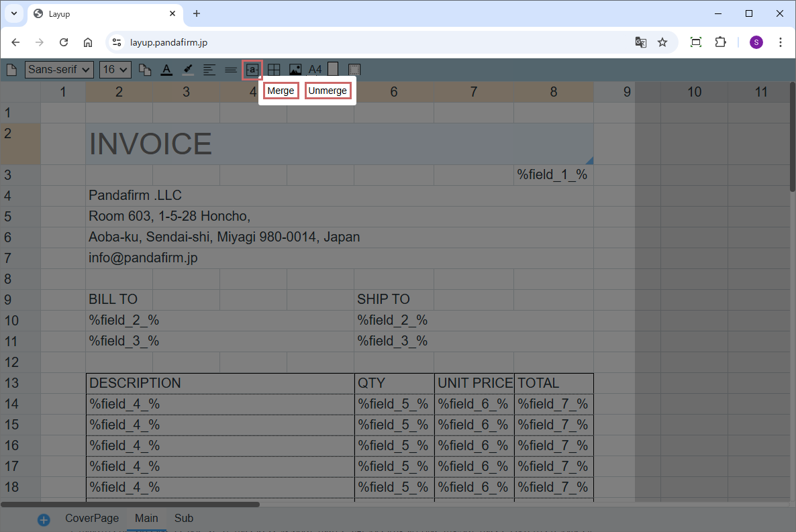Click the print area margins icon
This screenshot has width=796, height=532.
coord(355,70)
